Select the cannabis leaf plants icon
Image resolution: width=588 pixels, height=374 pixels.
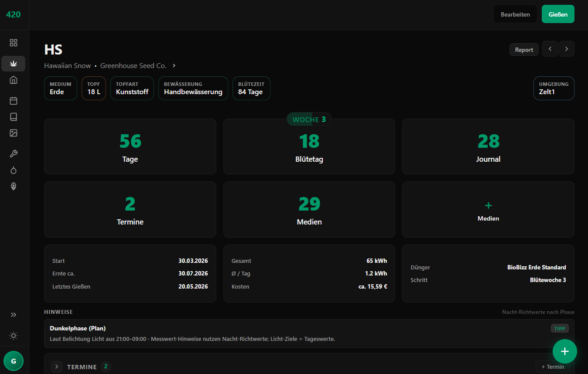(14, 64)
